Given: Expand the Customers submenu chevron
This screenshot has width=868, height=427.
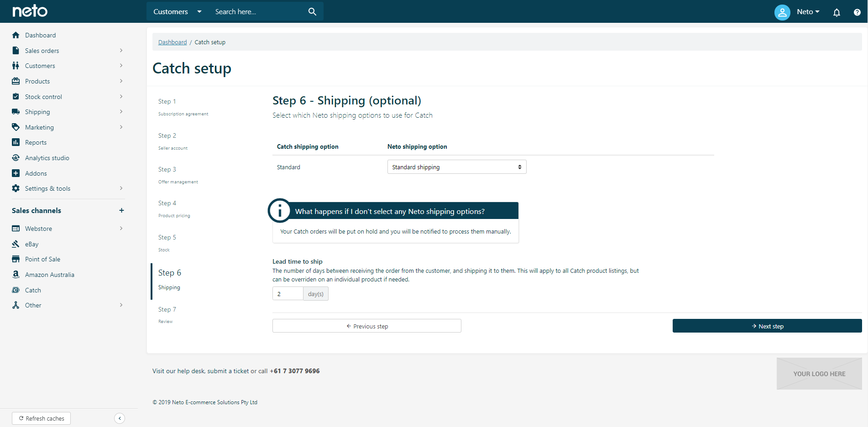Looking at the screenshot, I should [x=121, y=66].
